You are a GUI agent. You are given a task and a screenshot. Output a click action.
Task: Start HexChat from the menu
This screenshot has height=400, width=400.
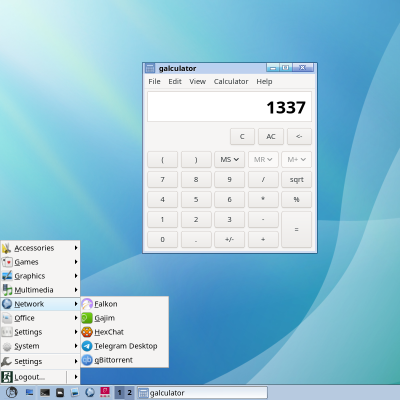[x=124, y=332]
